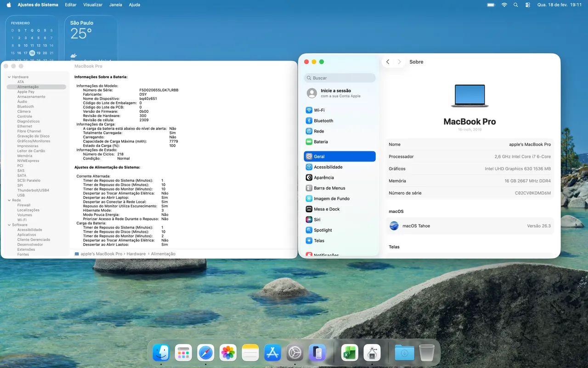Click the Buscar search field
This screenshot has width=588, height=368.
click(339, 78)
